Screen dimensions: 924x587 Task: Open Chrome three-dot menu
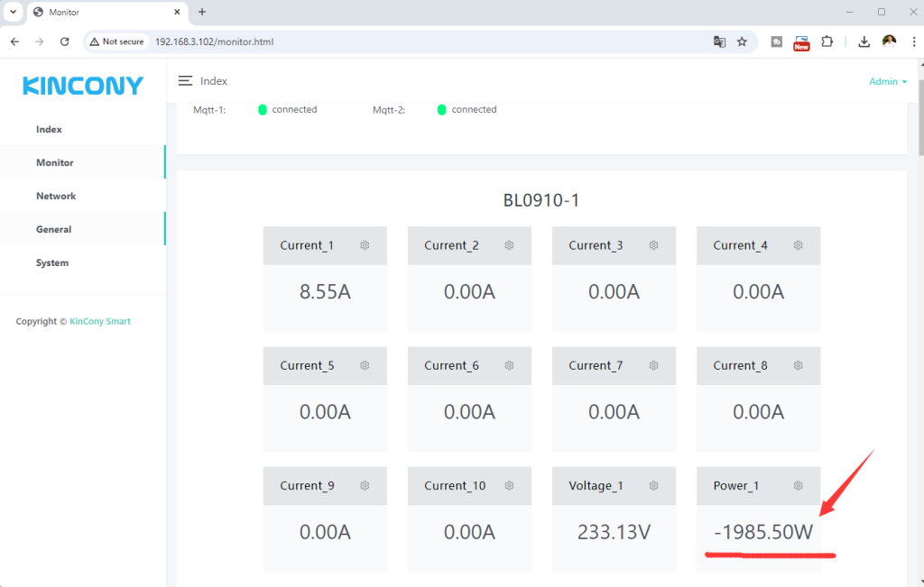pyautogui.click(x=913, y=41)
